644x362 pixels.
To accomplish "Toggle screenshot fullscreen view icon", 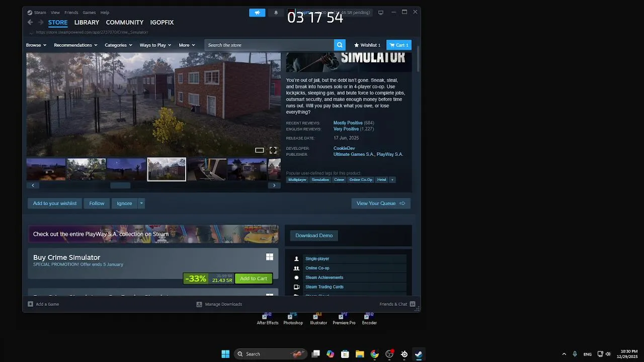I will (x=273, y=150).
